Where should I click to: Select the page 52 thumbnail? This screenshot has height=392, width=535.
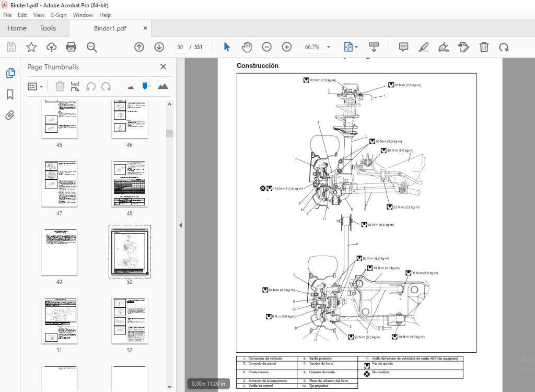point(130,320)
